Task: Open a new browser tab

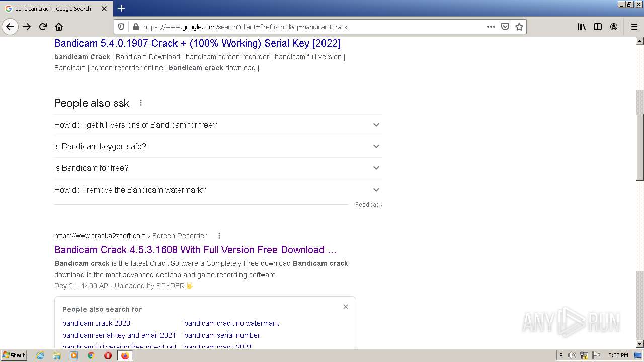Action: click(x=121, y=8)
